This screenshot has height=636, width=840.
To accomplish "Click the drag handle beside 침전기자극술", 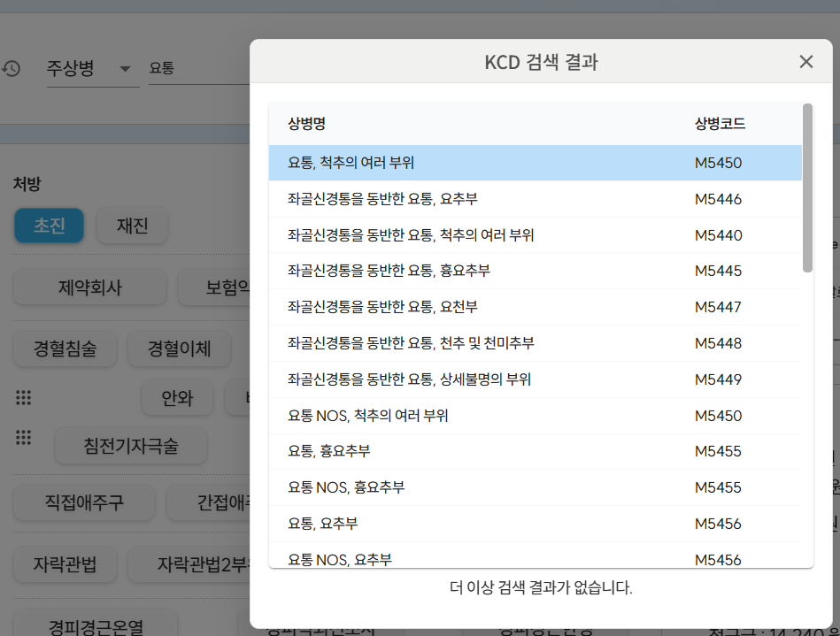I will tap(24, 437).
